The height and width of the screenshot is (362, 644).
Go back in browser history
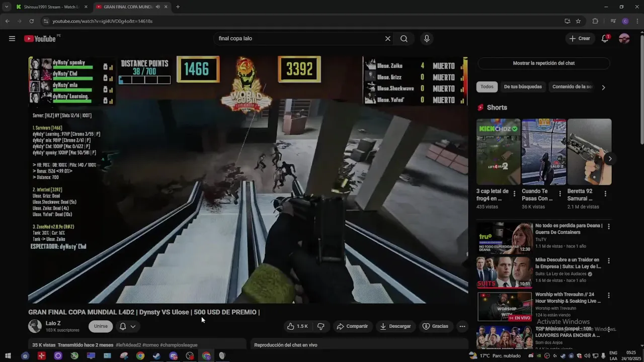tap(7, 21)
